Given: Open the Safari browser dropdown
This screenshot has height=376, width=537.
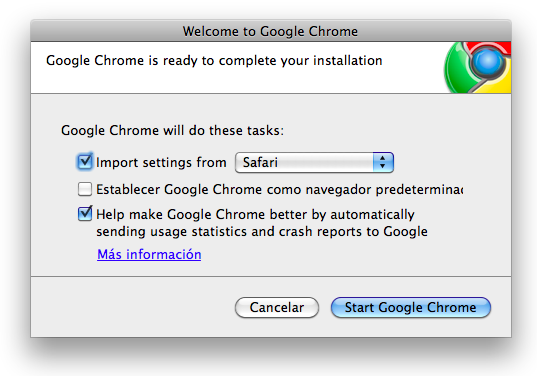Looking at the screenshot, I should point(314,162).
